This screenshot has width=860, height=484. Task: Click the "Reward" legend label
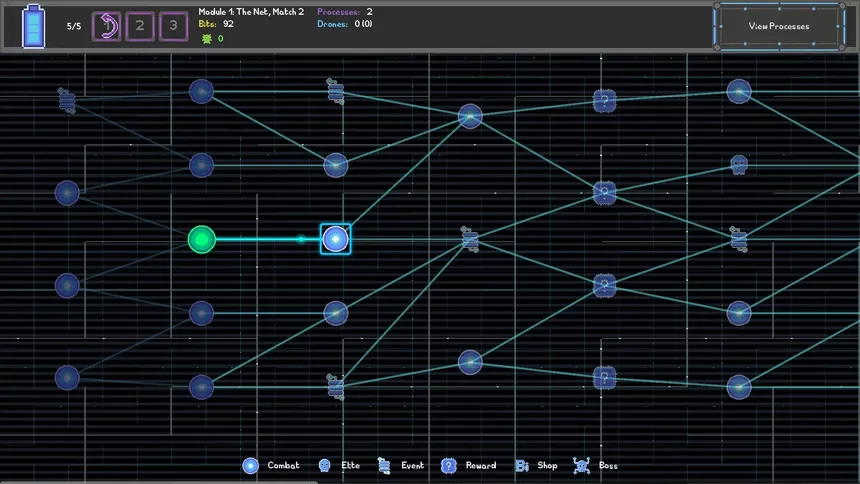(481, 465)
